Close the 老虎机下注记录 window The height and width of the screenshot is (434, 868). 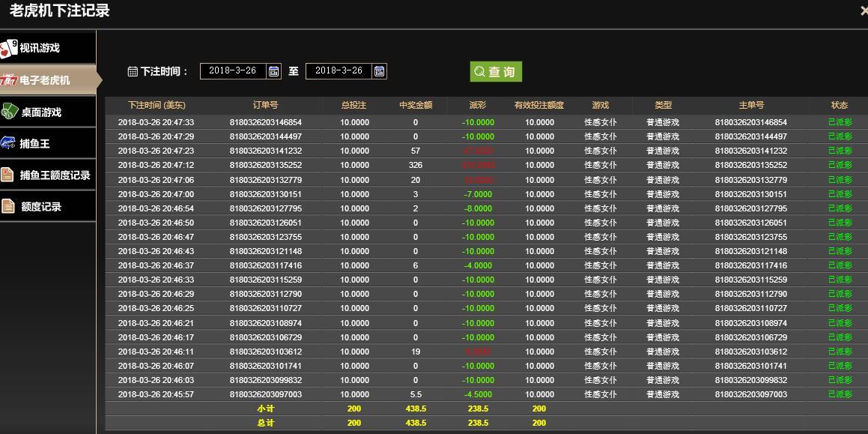(x=864, y=10)
